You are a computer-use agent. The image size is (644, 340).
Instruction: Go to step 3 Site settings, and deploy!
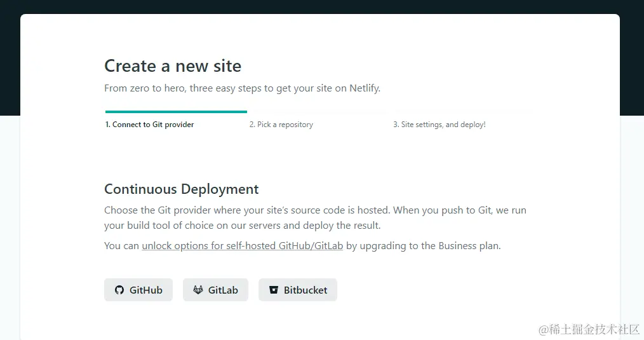coord(439,125)
